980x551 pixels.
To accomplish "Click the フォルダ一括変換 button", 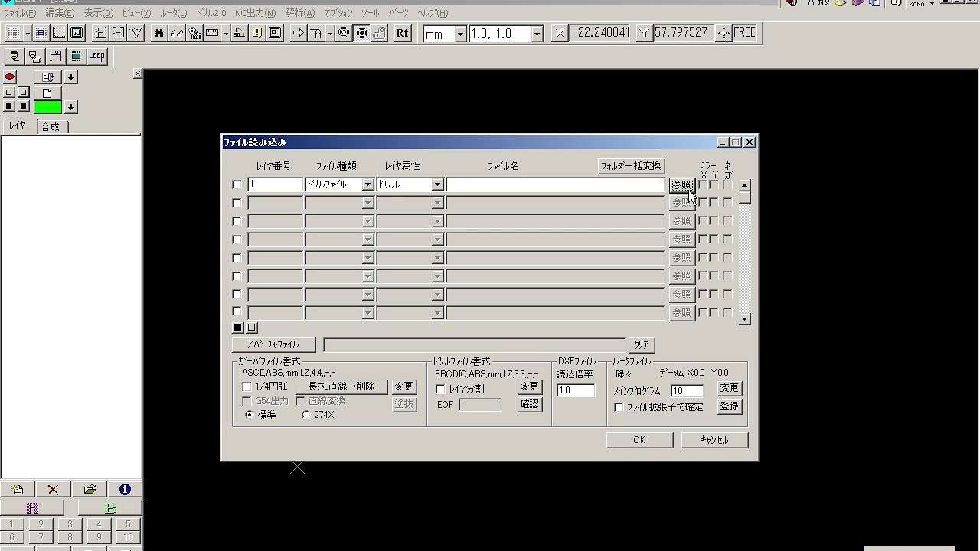I will [x=631, y=166].
